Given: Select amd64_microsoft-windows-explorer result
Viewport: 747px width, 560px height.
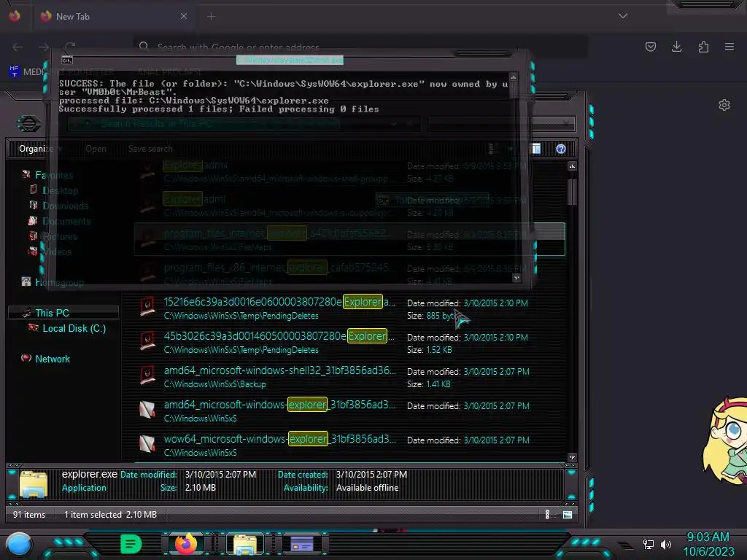Looking at the screenshot, I should (x=349, y=411).
